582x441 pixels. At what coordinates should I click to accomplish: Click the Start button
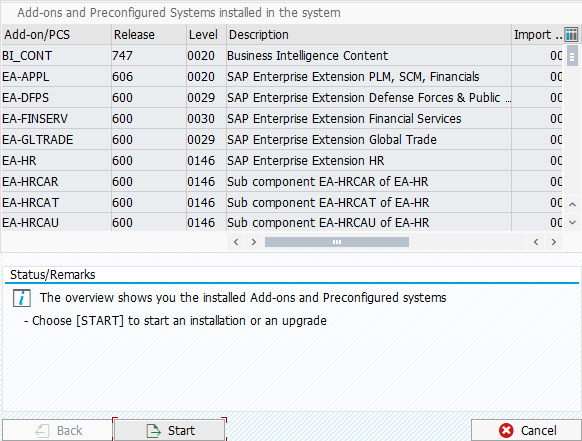pos(169,430)
